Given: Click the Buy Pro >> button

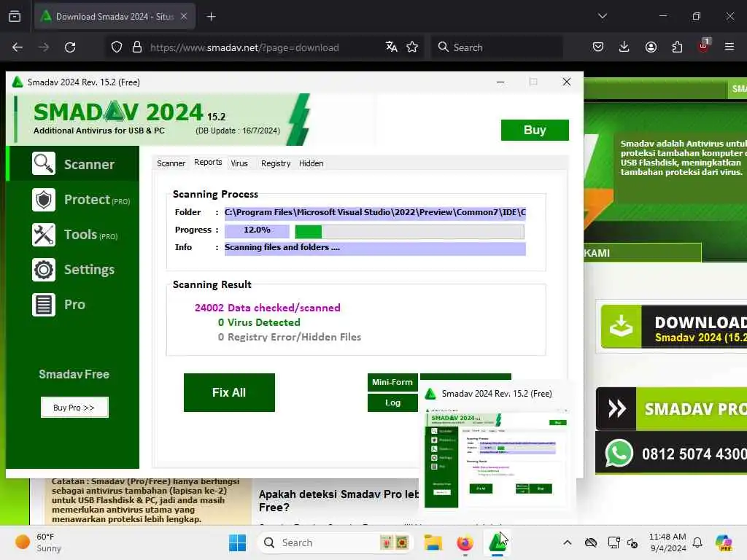Looking at the screenshot, I should 74,407.
